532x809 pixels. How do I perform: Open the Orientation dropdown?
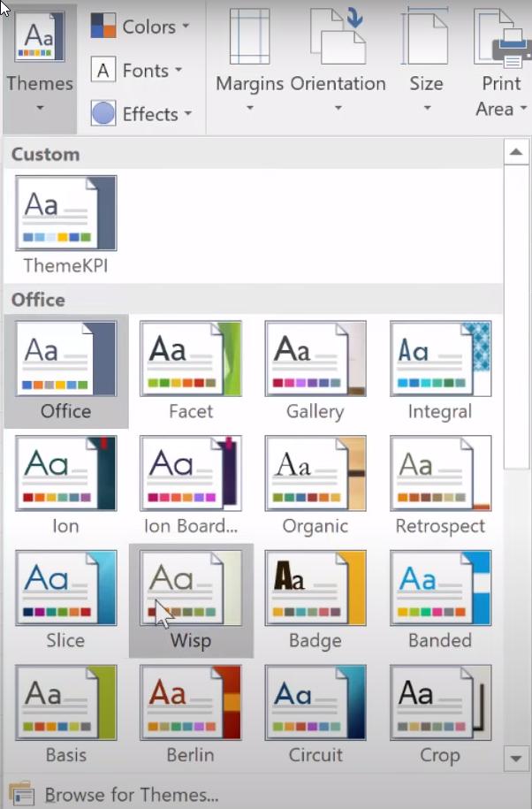[x=338, y=60]
